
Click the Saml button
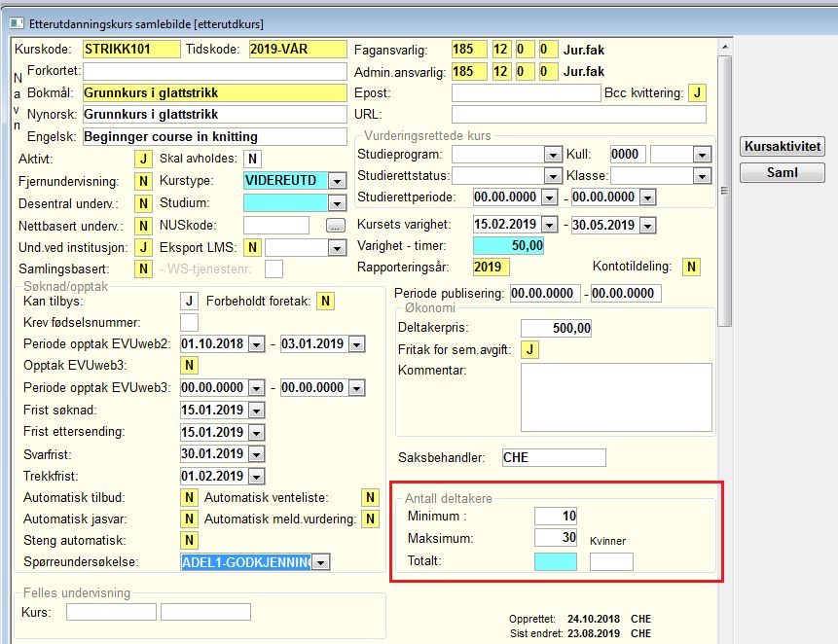tap(783, 172)
